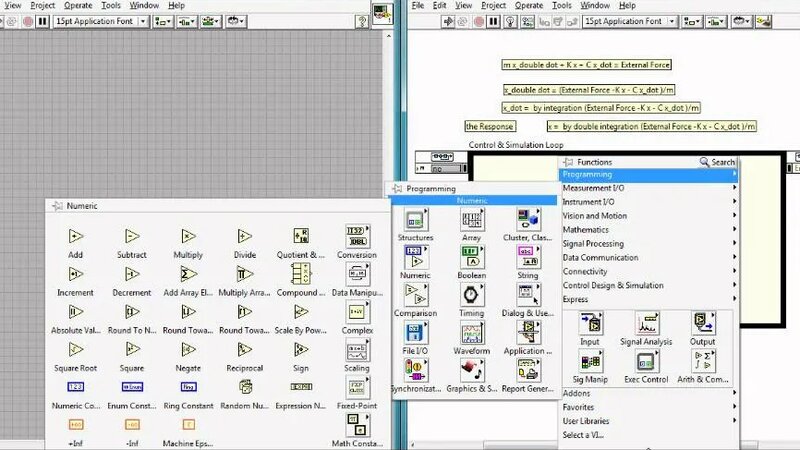
Task: Open the Complex subpalette
Action: pyautogui.click(x=357, y=312)
